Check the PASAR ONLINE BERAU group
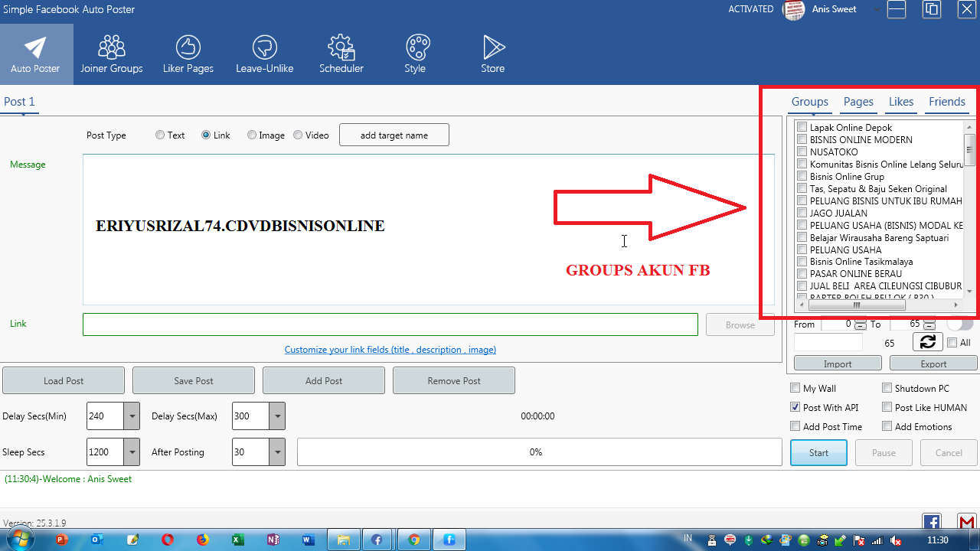Screen dimensions: 980x551 tap(802, 273)
